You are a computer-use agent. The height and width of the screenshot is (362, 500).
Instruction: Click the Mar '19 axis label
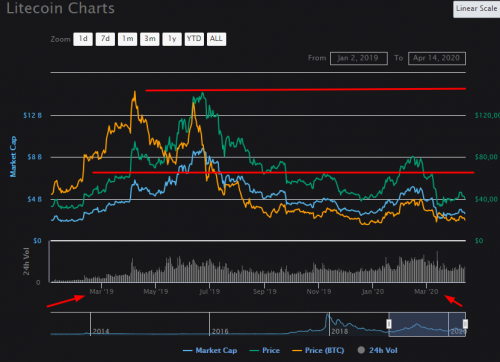coord(101,292)
